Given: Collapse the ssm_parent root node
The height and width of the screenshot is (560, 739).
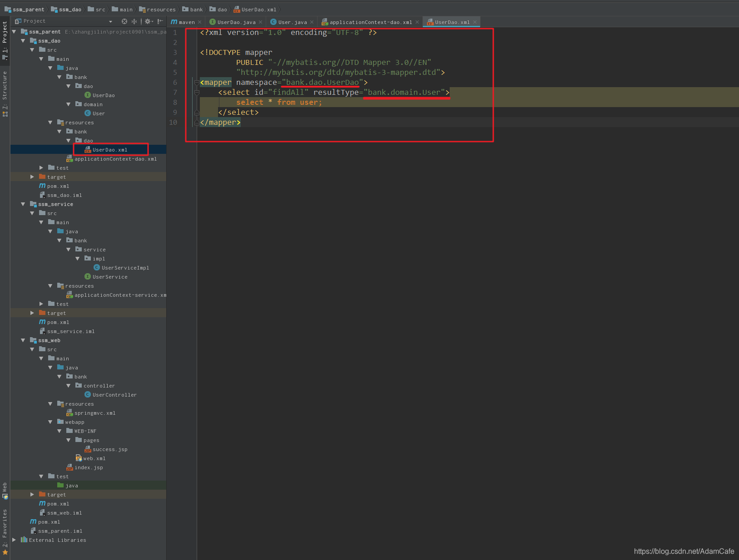Looking at the screenshot, I should pyautogui.click(x=14, y=32).
